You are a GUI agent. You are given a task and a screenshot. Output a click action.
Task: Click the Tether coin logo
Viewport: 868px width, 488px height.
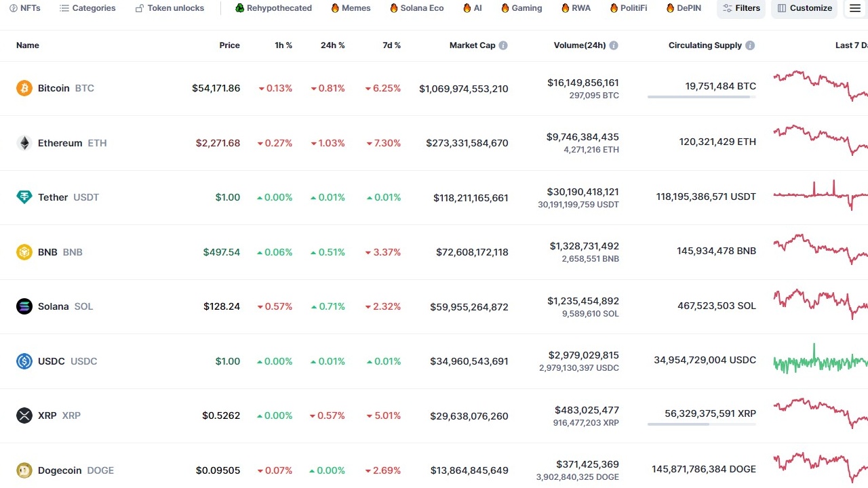click(x=24, y=197)
